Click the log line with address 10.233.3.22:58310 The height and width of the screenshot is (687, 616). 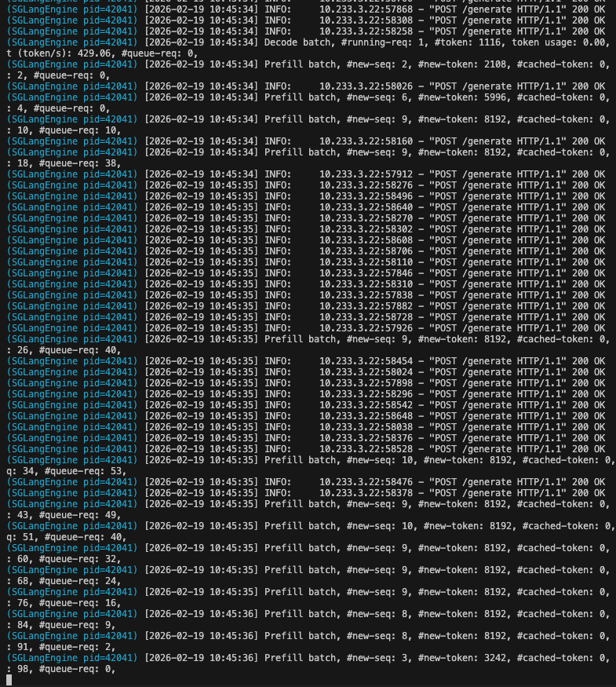[306, 284]
